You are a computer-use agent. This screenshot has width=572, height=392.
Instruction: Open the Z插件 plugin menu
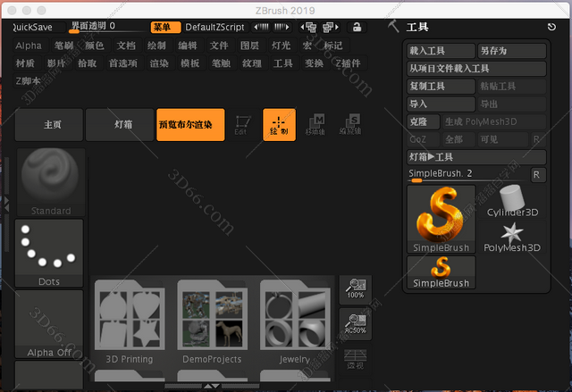click(349, 63)
